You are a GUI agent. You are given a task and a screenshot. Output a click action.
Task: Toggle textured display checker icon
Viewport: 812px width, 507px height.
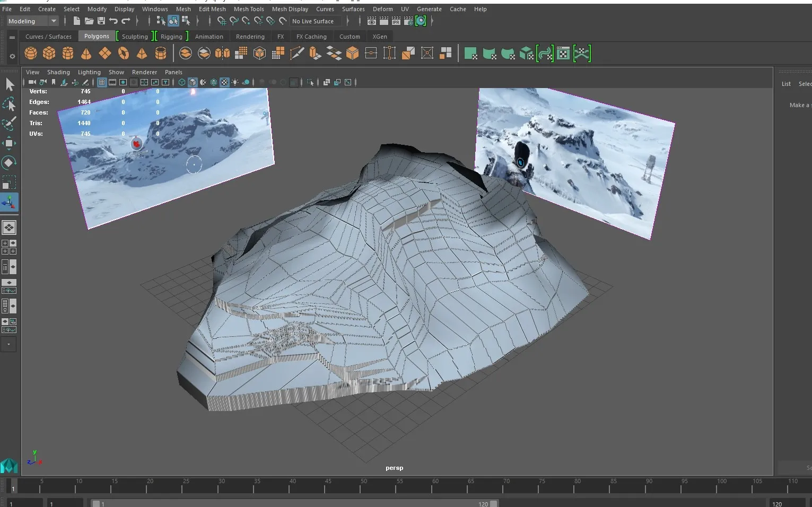click(224, 82)
